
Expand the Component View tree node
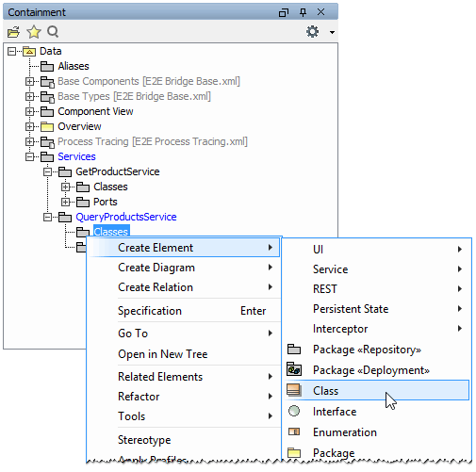(29, 111)
